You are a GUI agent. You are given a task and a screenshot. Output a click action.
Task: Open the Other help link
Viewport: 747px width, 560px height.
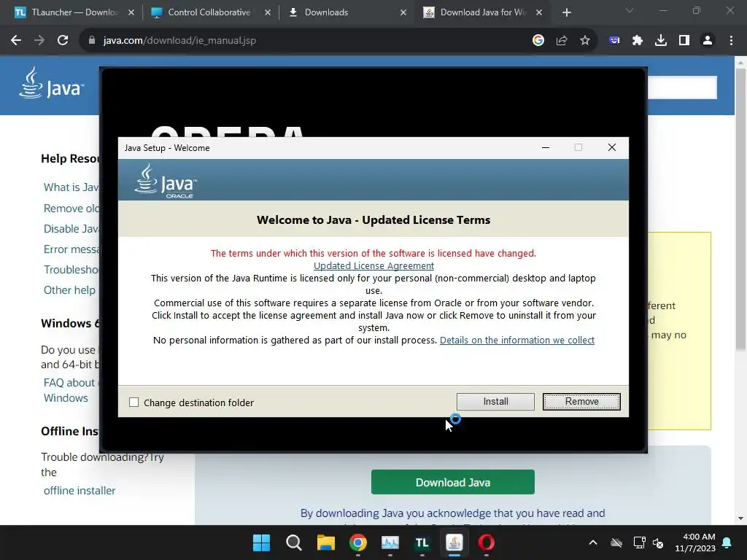[69, 290]
